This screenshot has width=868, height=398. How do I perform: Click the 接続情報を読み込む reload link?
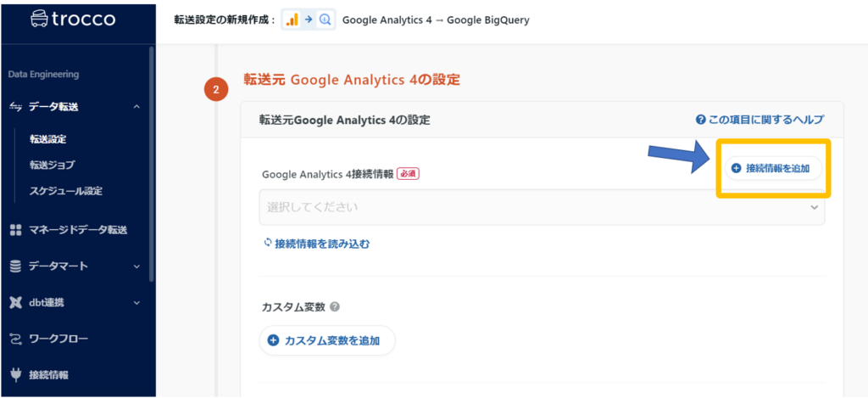[316, 244]
